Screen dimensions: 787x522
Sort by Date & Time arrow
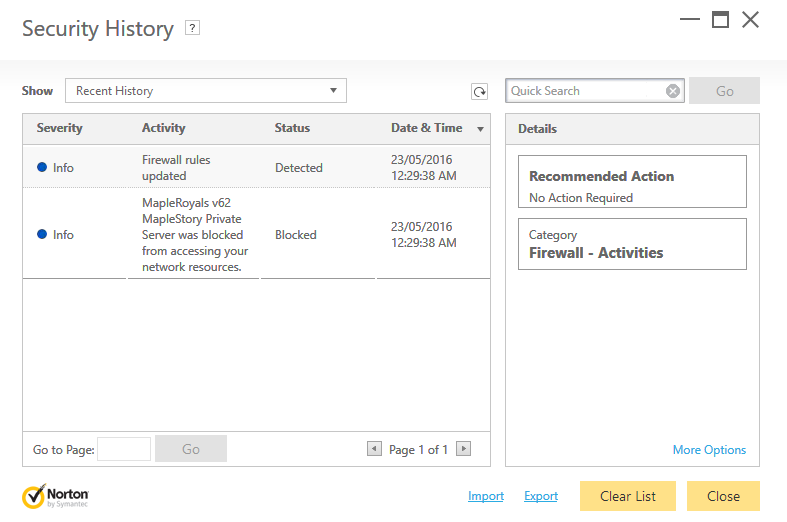(480, 129)
